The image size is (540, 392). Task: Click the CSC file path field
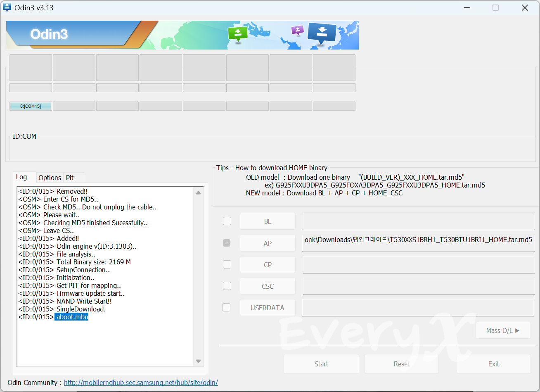[419, 286]
